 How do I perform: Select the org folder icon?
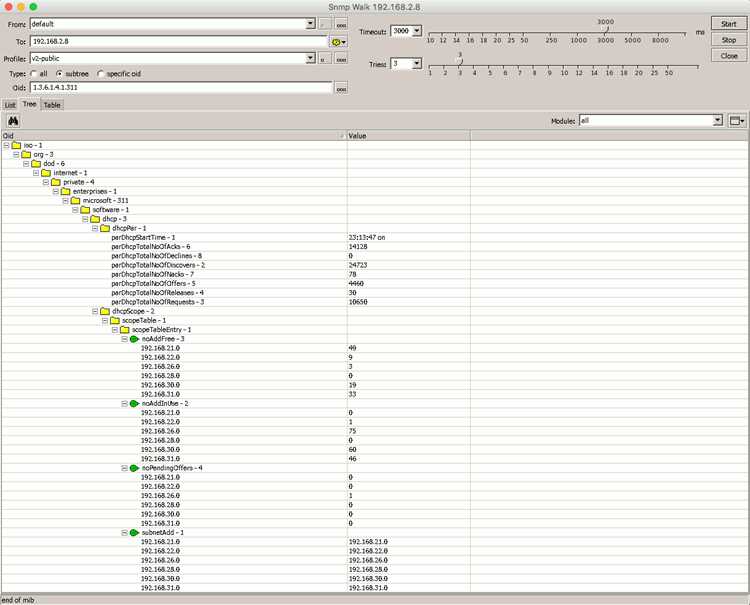click(x=26, y=154)
